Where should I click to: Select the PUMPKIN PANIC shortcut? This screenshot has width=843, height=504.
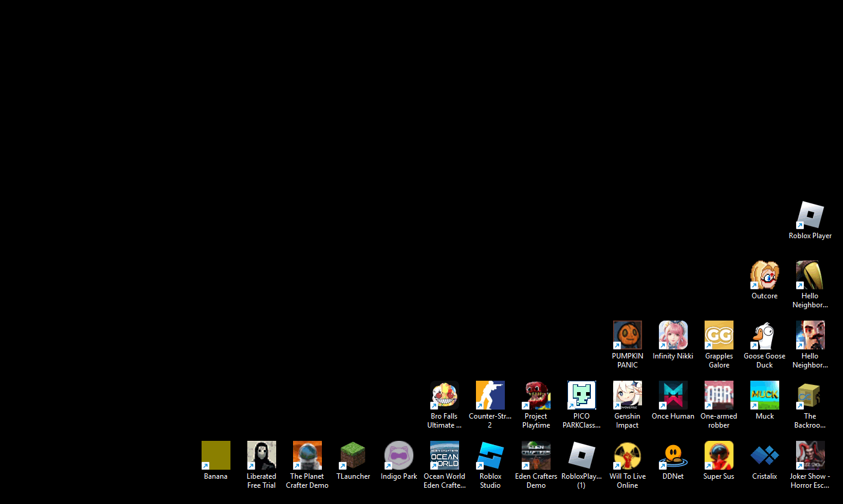click(627, 335)
